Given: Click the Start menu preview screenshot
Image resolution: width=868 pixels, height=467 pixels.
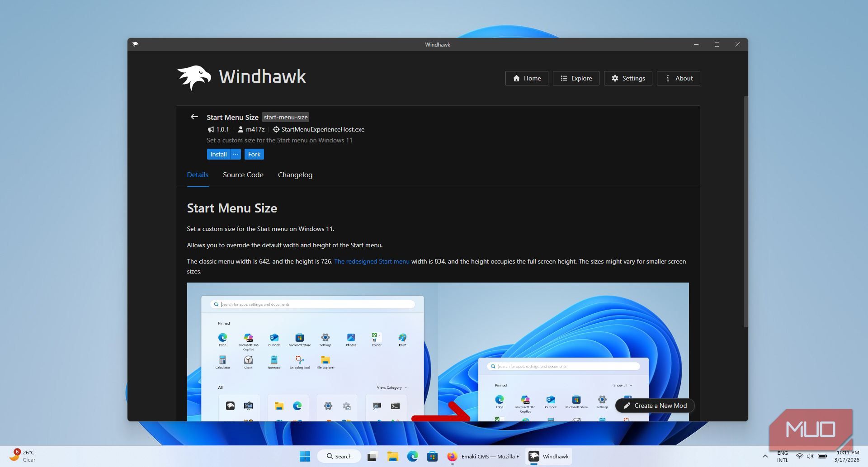Looking at the screenshot, I should click(x=438, y=352).
